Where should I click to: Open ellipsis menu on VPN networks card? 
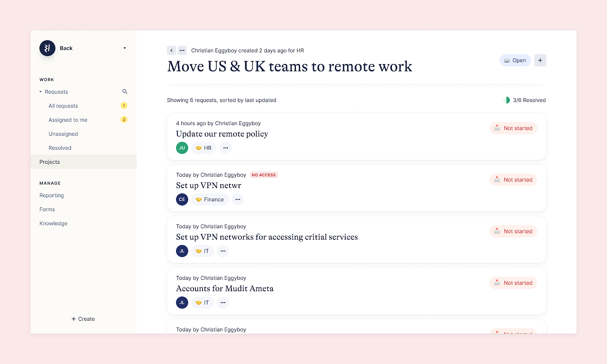223,251
